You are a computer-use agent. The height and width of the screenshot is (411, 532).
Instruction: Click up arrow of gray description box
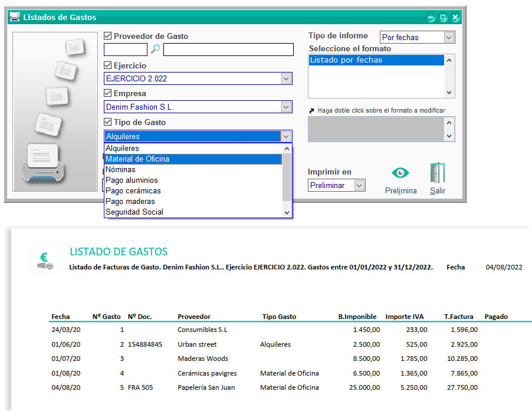(x=449, y=123)
